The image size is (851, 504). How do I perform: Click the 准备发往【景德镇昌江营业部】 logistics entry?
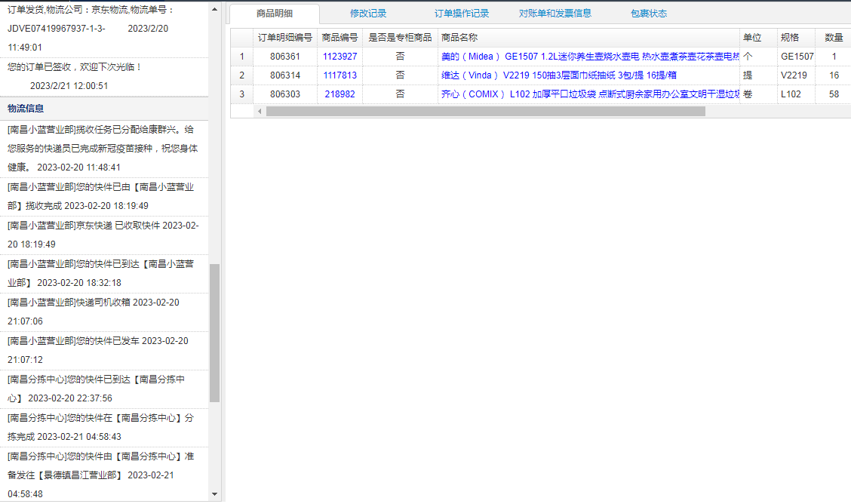click(104, 475)
